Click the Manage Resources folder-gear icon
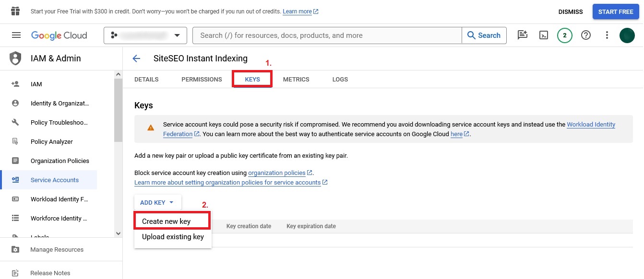Screen dimensions: 644x279 click(x=15, y=249)
